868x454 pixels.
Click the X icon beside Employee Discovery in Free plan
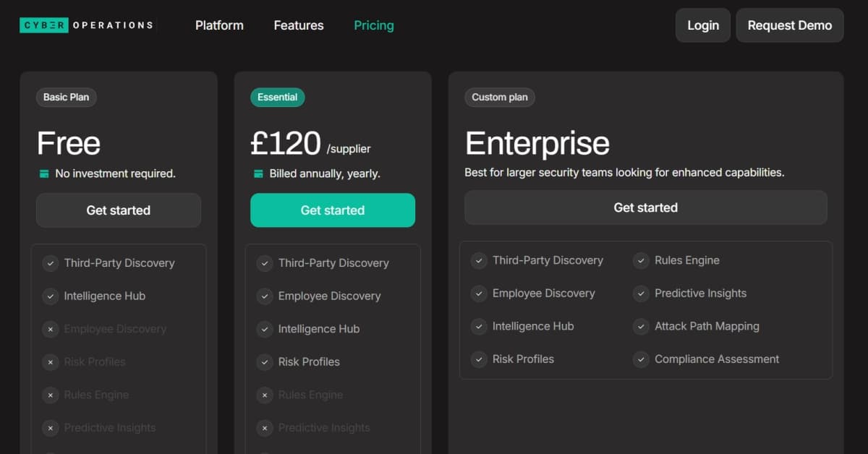click(50, 329)
